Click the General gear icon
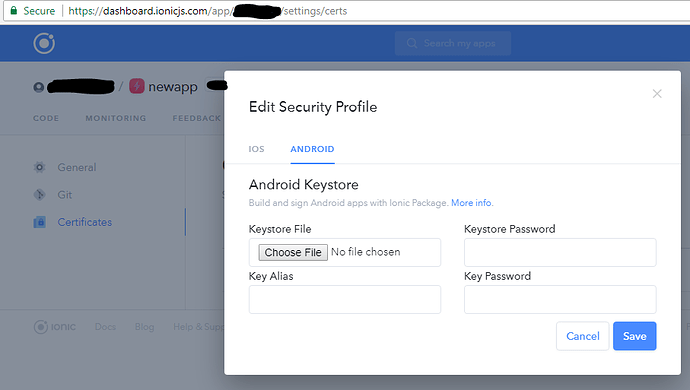This screenshot has height=390, width=690. [x=40, y=167]
